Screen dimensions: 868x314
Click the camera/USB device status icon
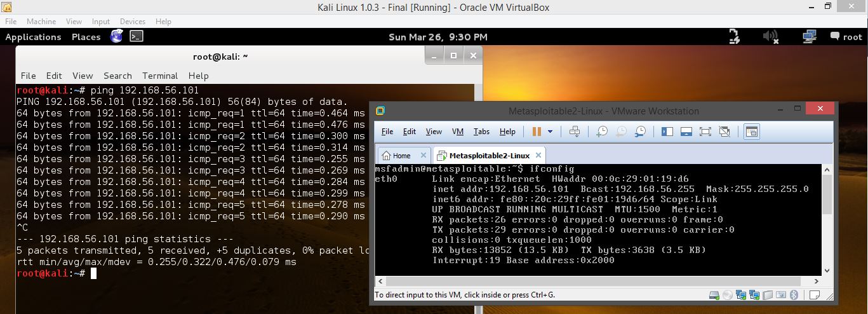(780, 295)
